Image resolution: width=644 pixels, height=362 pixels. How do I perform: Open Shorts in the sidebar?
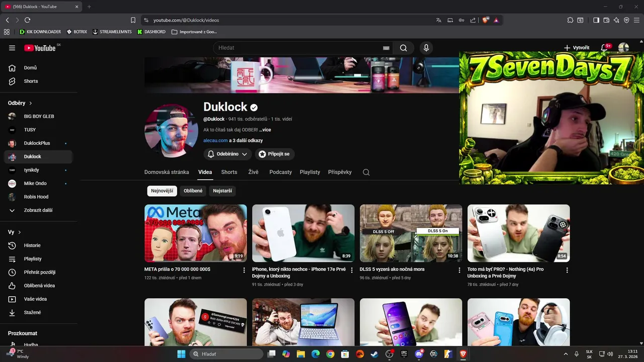[39, 81]
